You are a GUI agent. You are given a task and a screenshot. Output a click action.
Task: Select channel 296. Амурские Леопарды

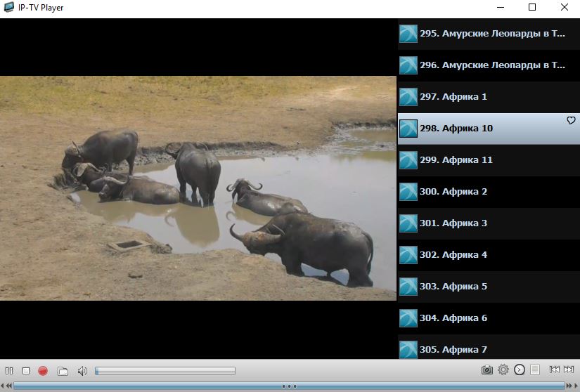click(489, 65)
